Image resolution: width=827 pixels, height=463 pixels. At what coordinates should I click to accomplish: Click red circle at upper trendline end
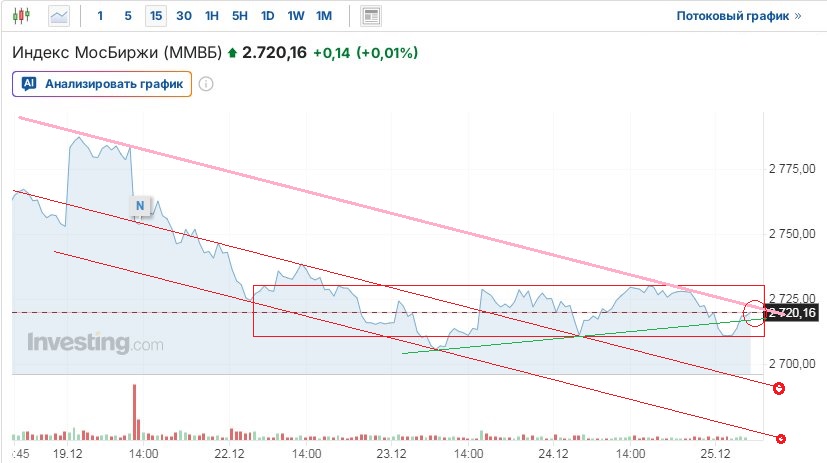point(779,388)
